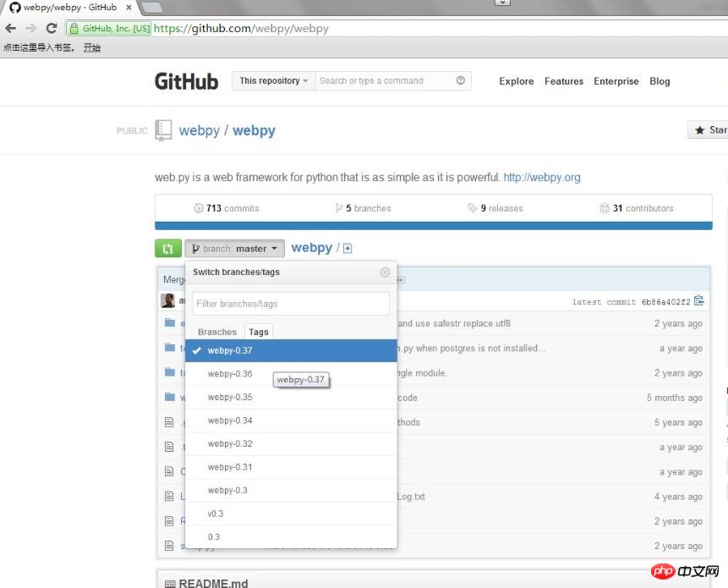728x588 pixels.
Task: Click the Filter branches/tags field
Action: [291, 304]
